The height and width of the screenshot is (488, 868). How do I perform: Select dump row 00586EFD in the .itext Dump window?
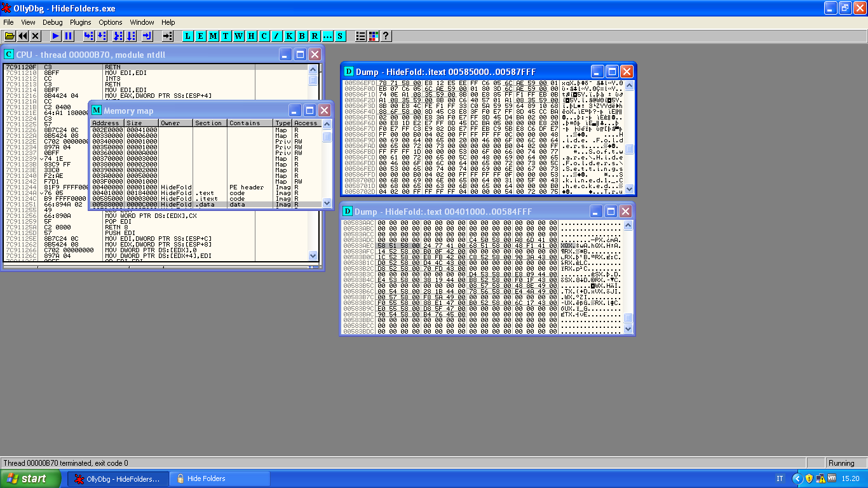pos(483,83)
